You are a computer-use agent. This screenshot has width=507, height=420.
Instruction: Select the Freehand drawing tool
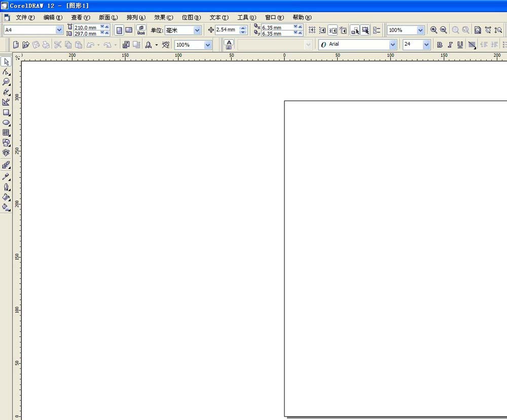pos(6,92)
